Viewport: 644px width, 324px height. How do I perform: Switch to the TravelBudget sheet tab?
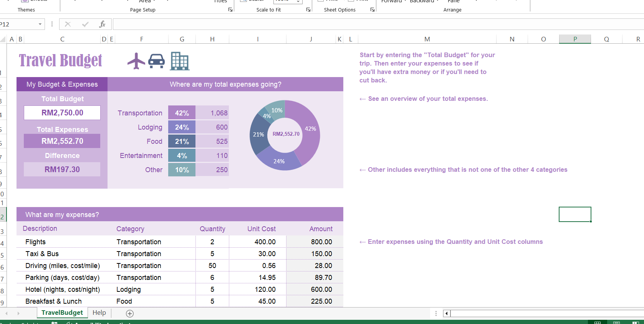[x=62, y=312]
